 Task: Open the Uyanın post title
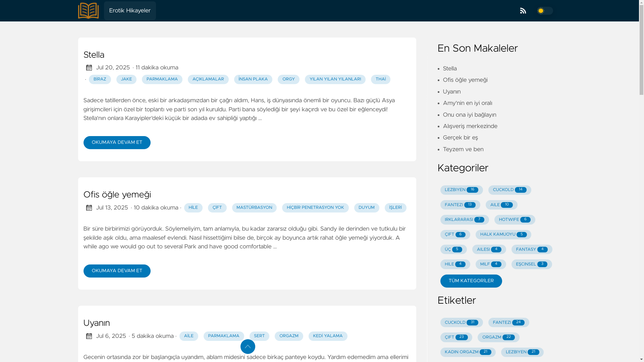pyautogui.click(x=97, y=323)
